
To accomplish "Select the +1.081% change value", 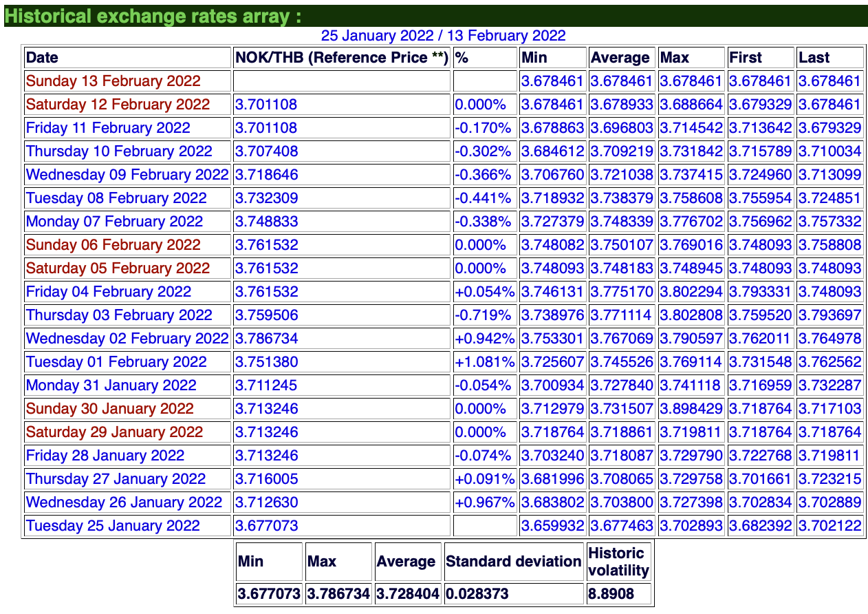I will [x=484, y=362].
